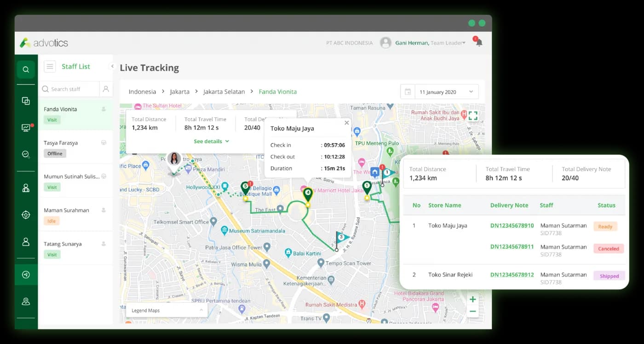Expand the Legend Maps panel
This screenshot has height=344, width=644.
[167, 310]
